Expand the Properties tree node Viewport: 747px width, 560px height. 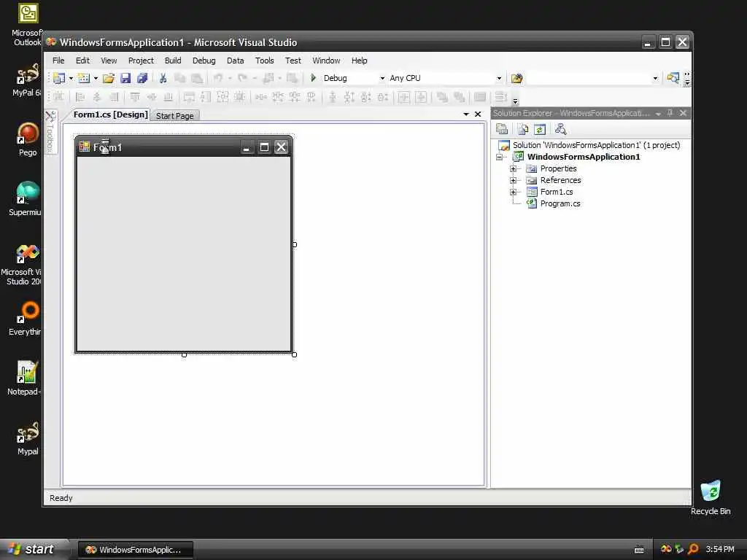(513, 168)
